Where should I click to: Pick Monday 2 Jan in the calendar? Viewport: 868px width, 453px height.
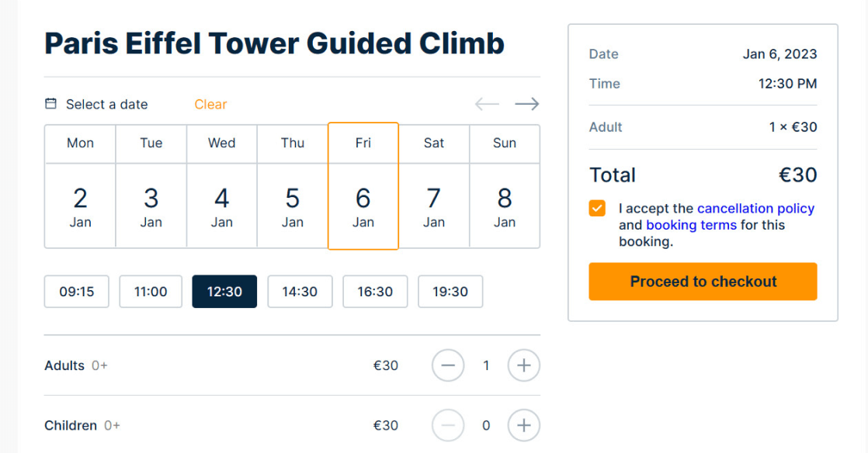click(80, 206)
